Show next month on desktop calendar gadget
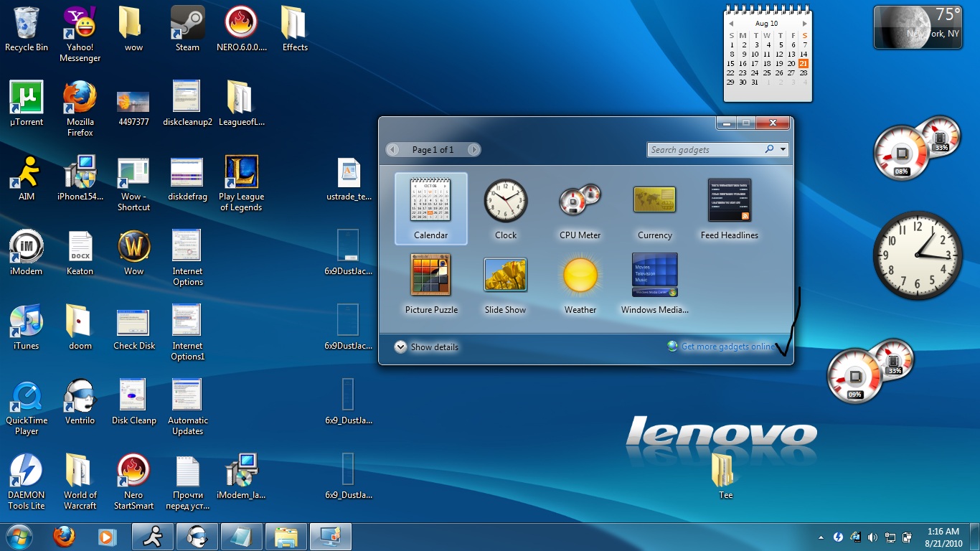980x551 pixels. (805, 24)
